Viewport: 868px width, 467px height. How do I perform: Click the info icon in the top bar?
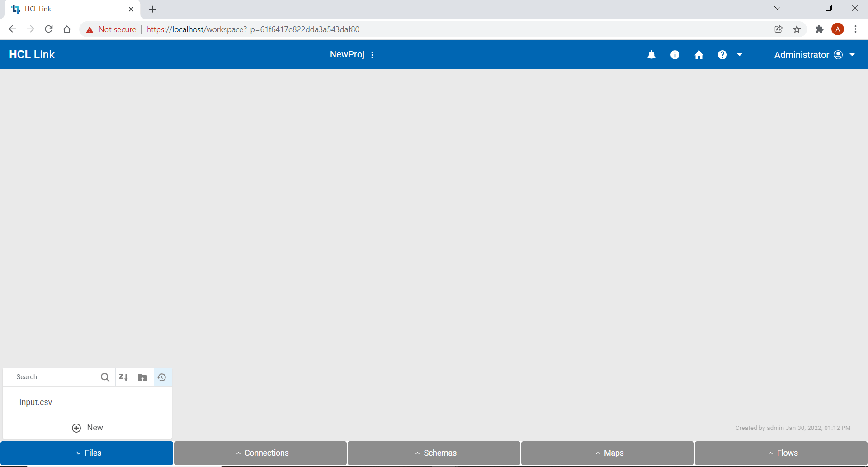click(675, 54)
